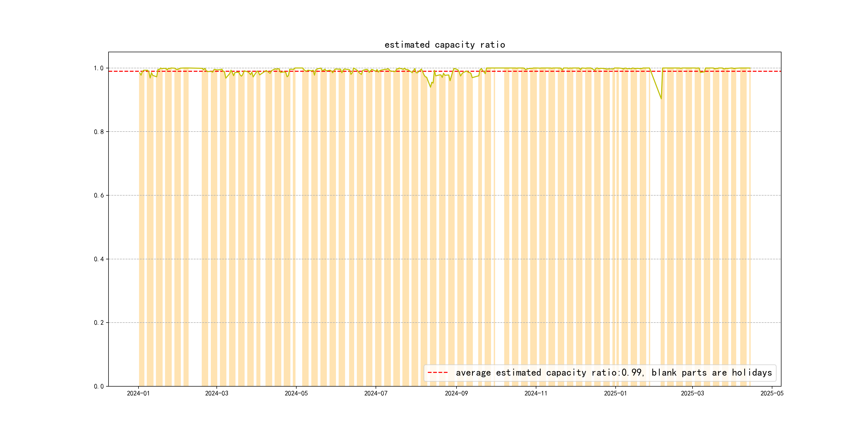Image resolution: width=868 pixels, height=434 pixels.
Task: Click the 0.4 y-axis tick label
Action: point(99,259)
